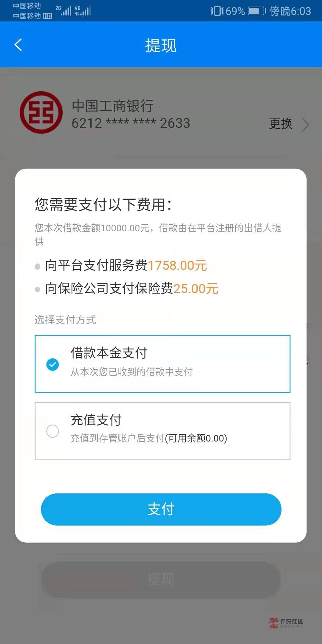Tap the 2G signal strength icon
This screenshot has height=644, width=322.
coord(64,11)
